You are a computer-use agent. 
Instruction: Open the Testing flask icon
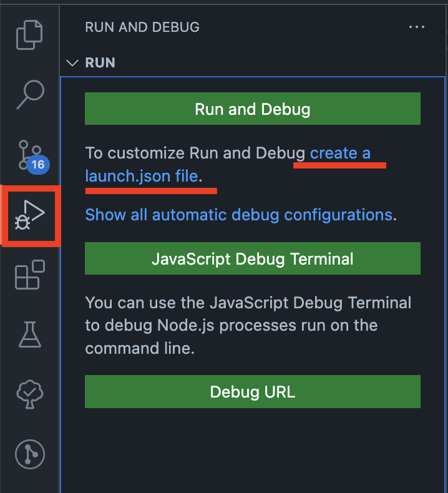click(x=30, y=334)
